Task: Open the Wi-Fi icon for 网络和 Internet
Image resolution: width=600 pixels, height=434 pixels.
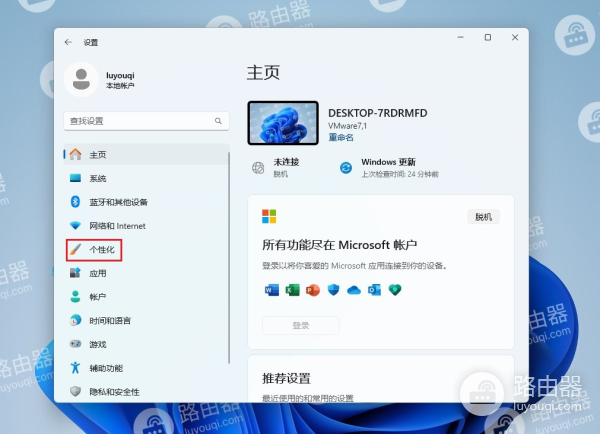Action: pos(75,225)
